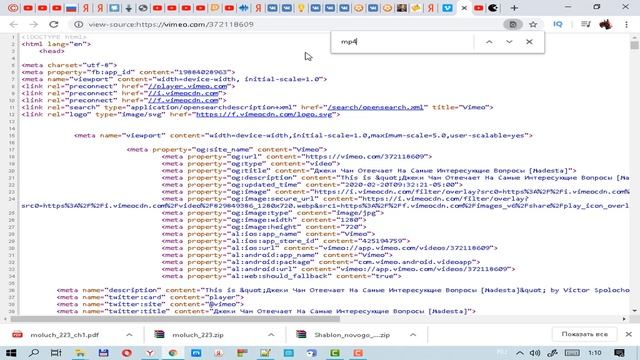Open the Windows Start menu
The width and height of the screenshot is (640, 360).
tap(11, 353)
